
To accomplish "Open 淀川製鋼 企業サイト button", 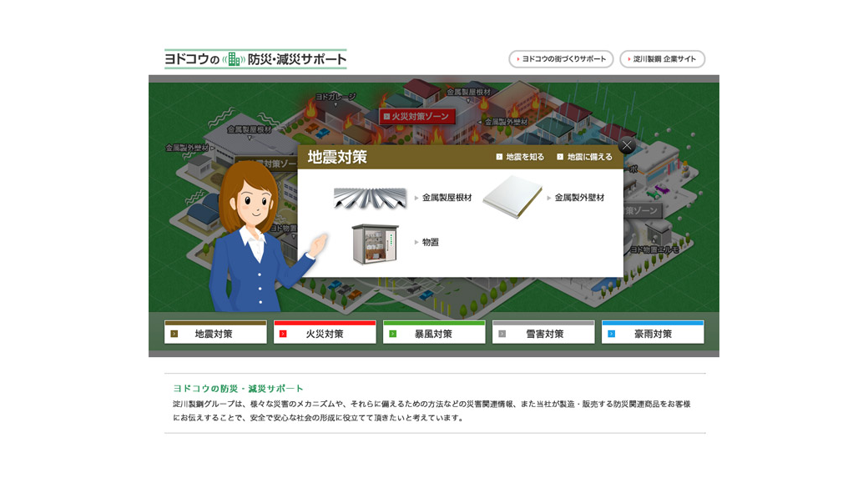I will point(664,59).
